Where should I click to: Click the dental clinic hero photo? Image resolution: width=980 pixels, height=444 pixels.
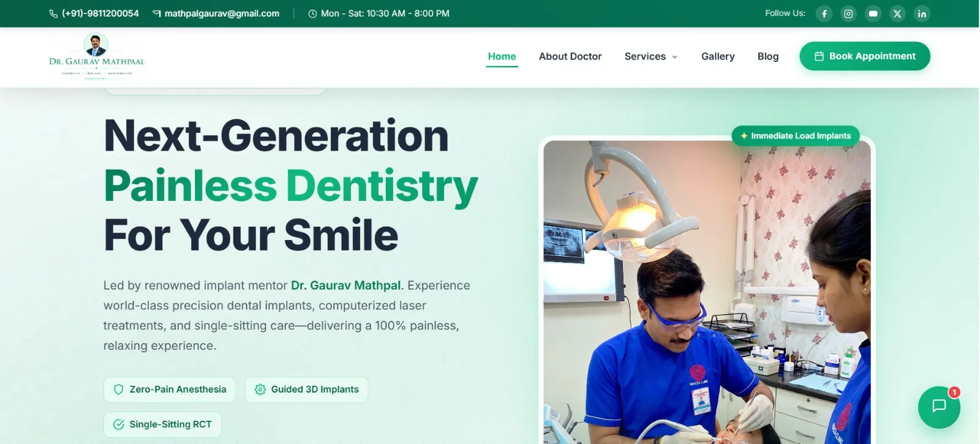click(707, 292)
